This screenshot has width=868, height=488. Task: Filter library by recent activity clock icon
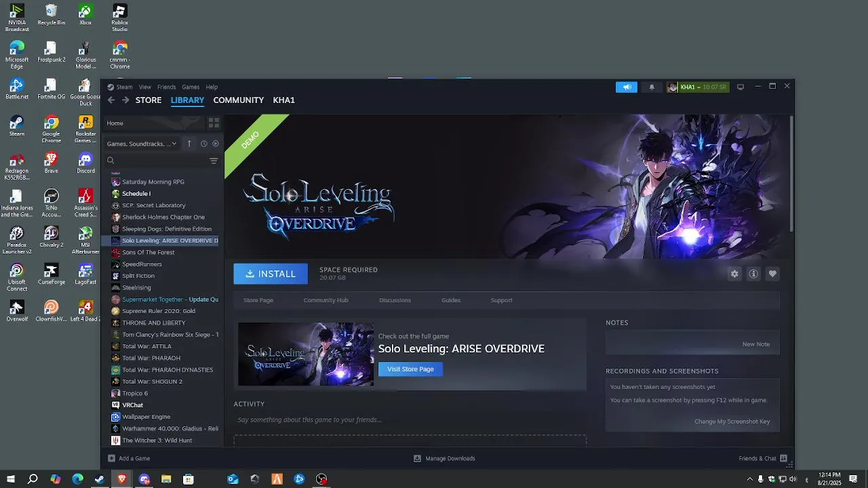pyautogui.click(x=203, y=144)
